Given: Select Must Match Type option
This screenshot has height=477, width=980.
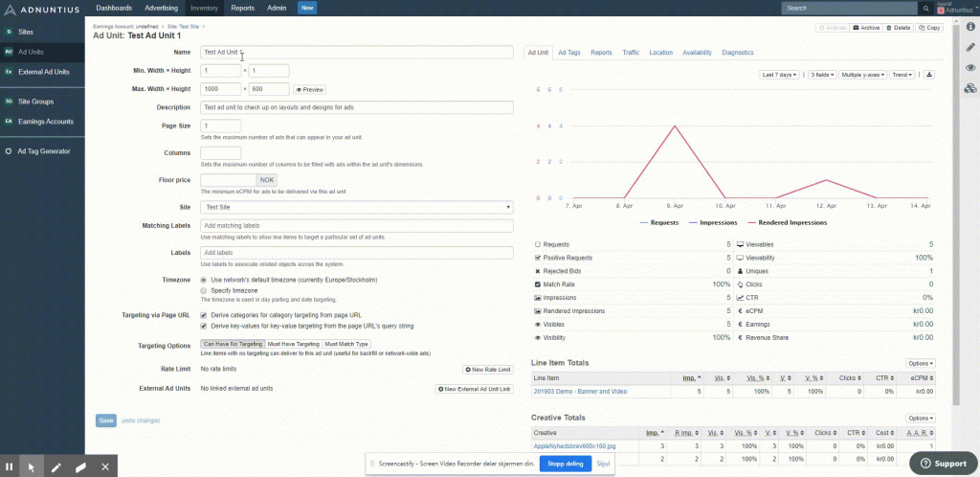Looking at the screenshot, I should (x=346, y=344).
